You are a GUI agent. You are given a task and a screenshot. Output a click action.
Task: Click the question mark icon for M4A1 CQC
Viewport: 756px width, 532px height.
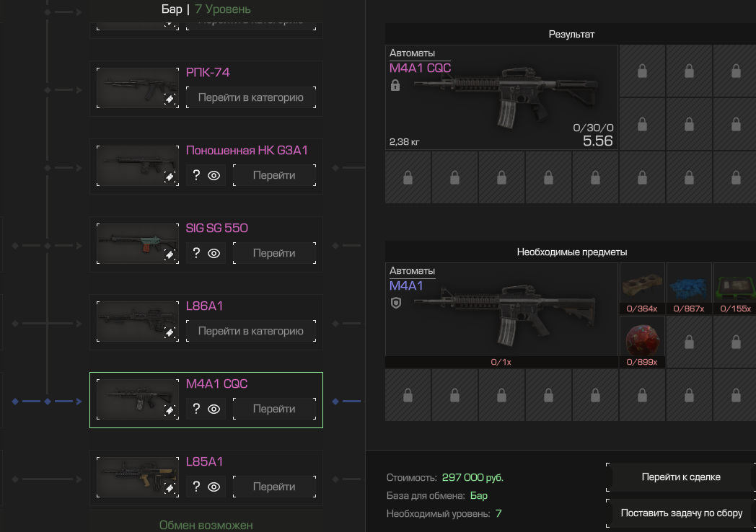[x=196, y=409]
